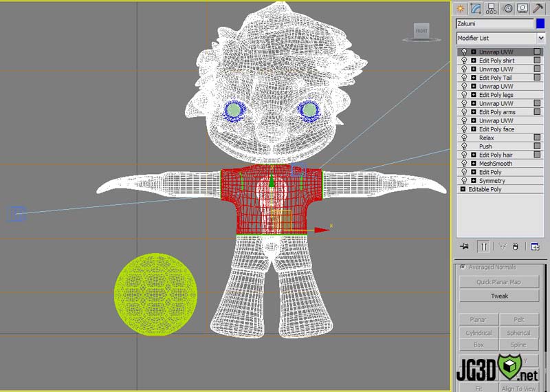550x392 pixels.
Task: Select the "MeshSmooth" label in stack
Action: (x=495, y=164)
